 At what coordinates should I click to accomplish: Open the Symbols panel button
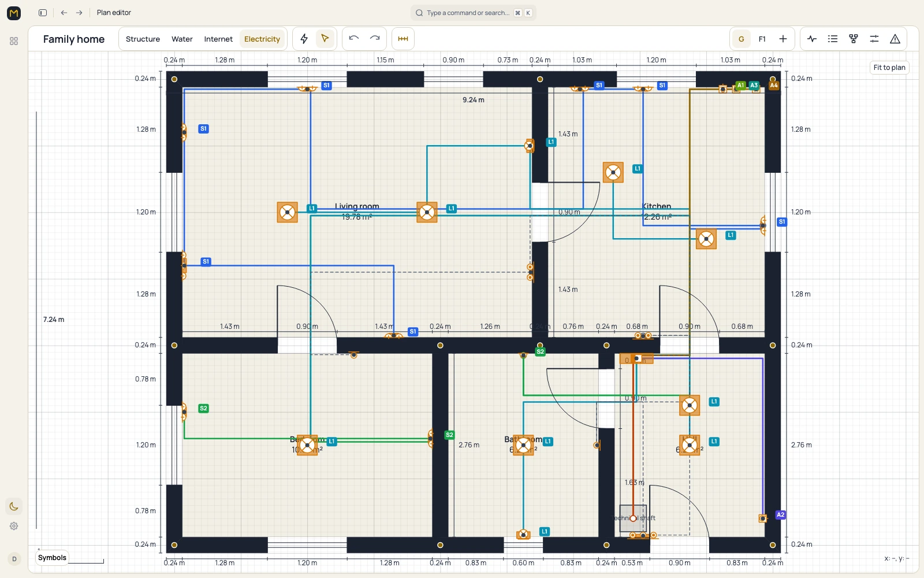(x=52, y=558)
